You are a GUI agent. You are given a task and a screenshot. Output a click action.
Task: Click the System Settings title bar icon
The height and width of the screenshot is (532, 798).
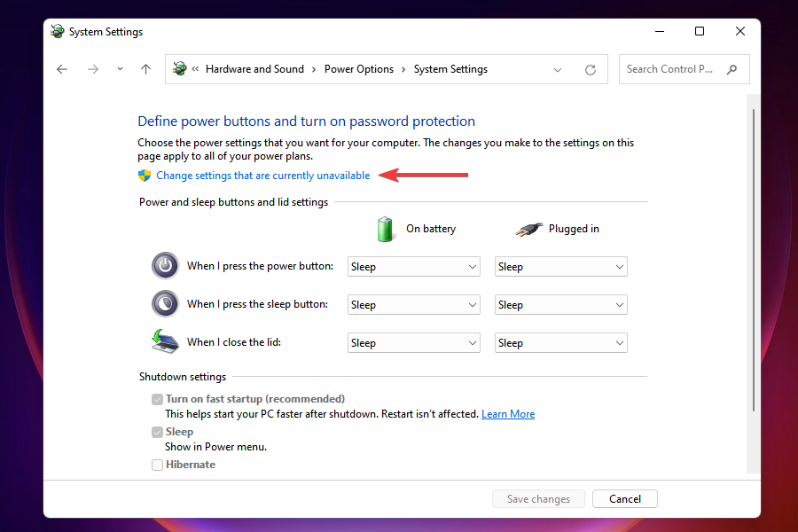(x=58, y=32)
